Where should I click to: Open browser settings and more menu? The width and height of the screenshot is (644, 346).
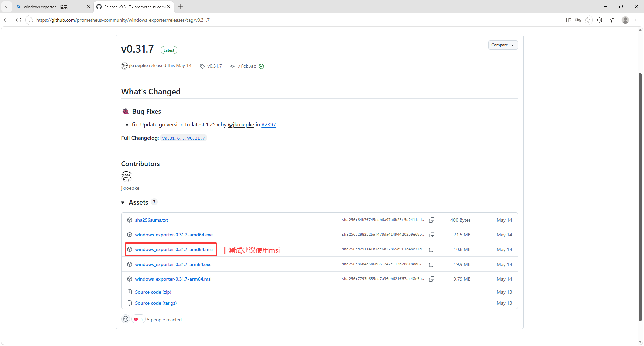637,20
